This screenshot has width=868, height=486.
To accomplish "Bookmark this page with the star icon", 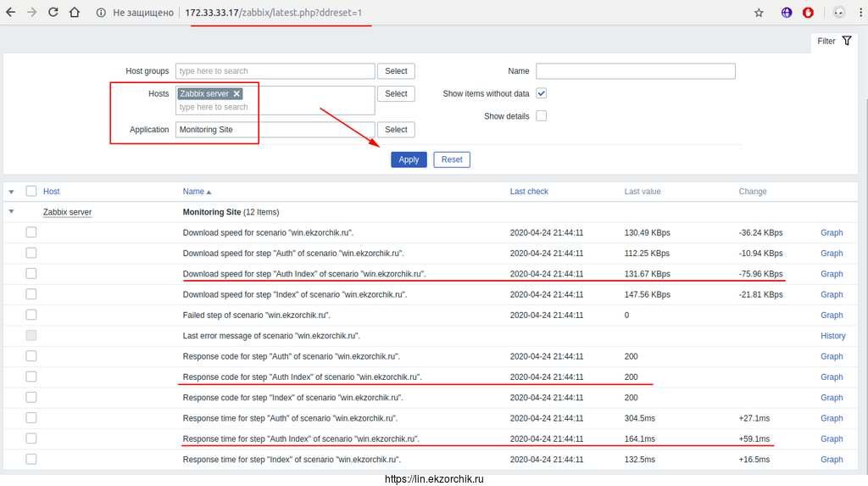I will click(x=759, y=13).
